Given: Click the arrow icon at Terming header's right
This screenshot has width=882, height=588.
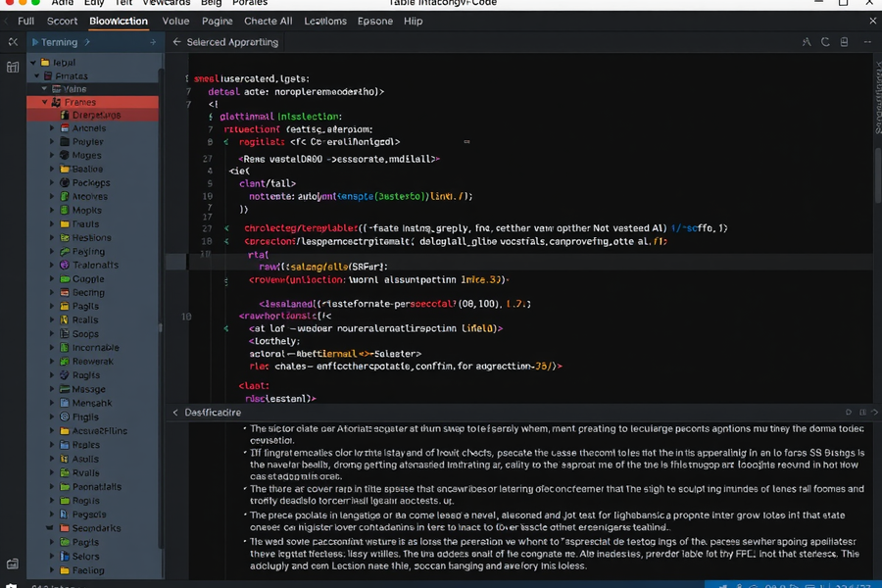Looking at the screenshot, I should (153, 42).
